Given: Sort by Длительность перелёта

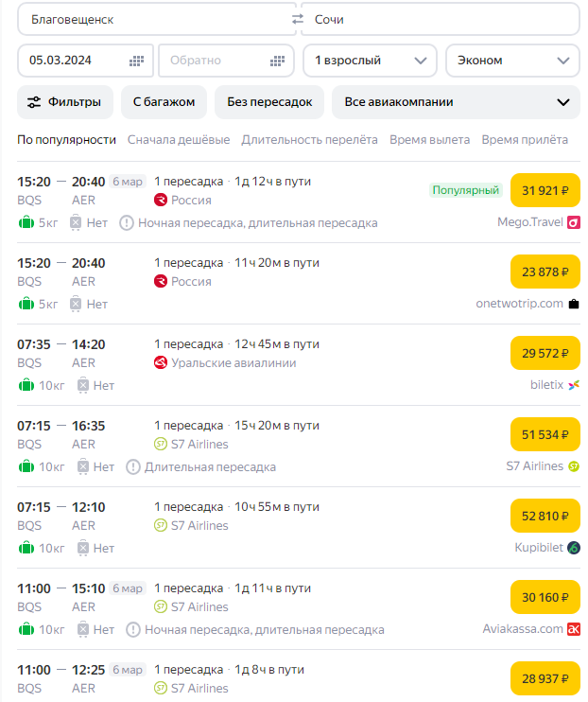Looking at the screenshot, I should (x=309, y=140).
